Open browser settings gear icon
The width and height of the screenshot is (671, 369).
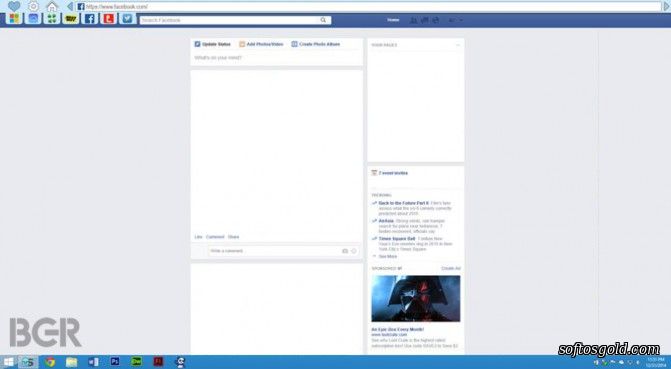(x=33, y=6)
